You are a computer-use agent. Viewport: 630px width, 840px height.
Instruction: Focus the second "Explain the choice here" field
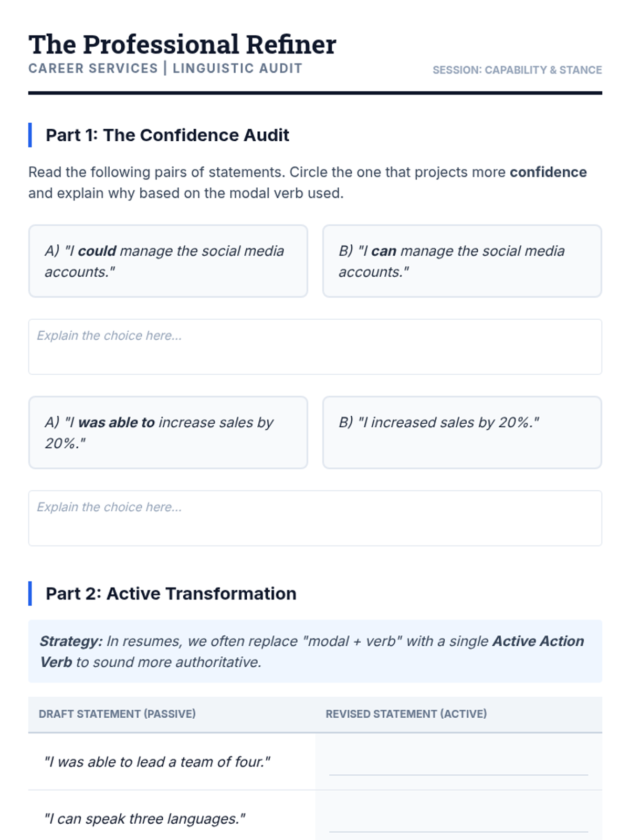click(x=315, y=518)
